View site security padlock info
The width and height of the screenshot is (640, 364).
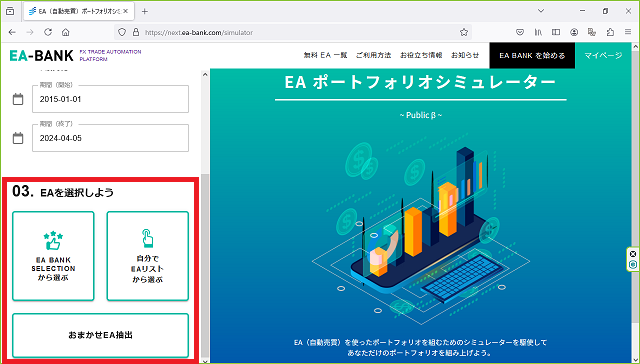point(136,32)
